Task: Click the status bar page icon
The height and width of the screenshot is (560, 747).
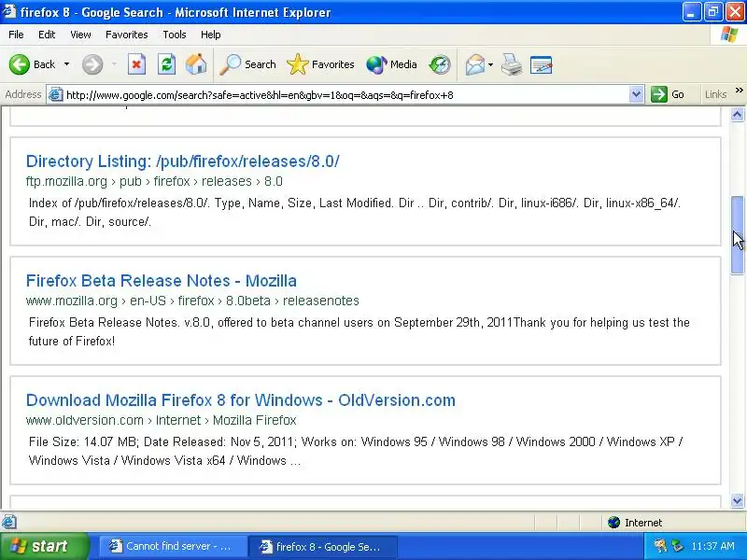Action: [x=9, y=522]
